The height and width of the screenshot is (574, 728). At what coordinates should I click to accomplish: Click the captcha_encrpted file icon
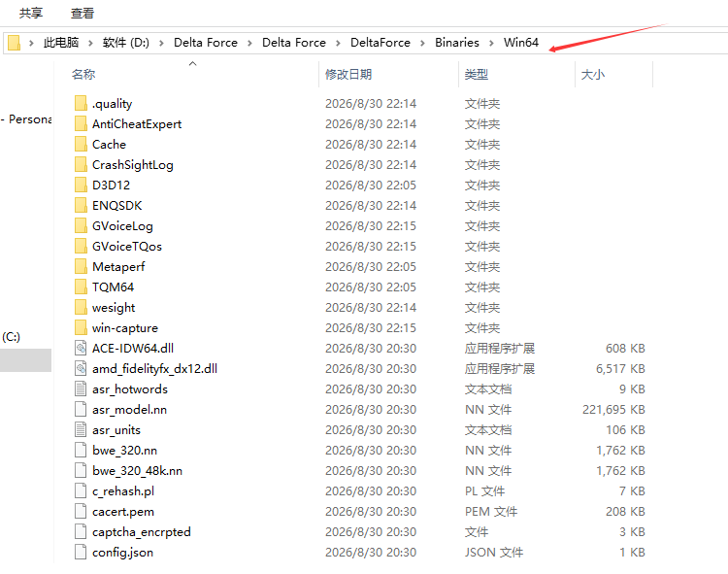click(81, 532)
